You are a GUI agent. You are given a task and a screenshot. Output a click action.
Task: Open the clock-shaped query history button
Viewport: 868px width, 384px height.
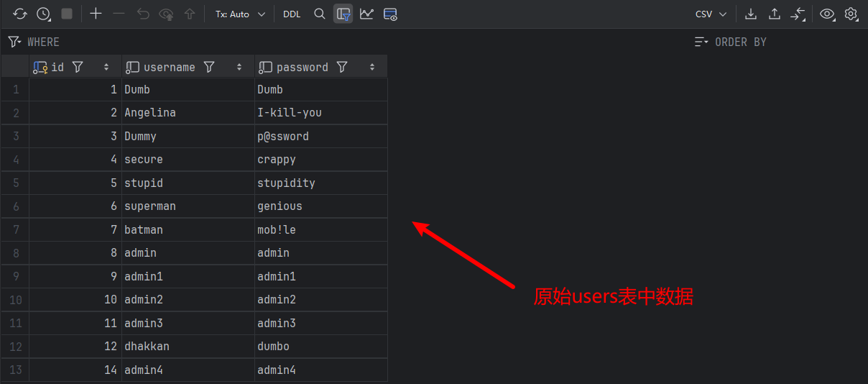coord(44,14)
